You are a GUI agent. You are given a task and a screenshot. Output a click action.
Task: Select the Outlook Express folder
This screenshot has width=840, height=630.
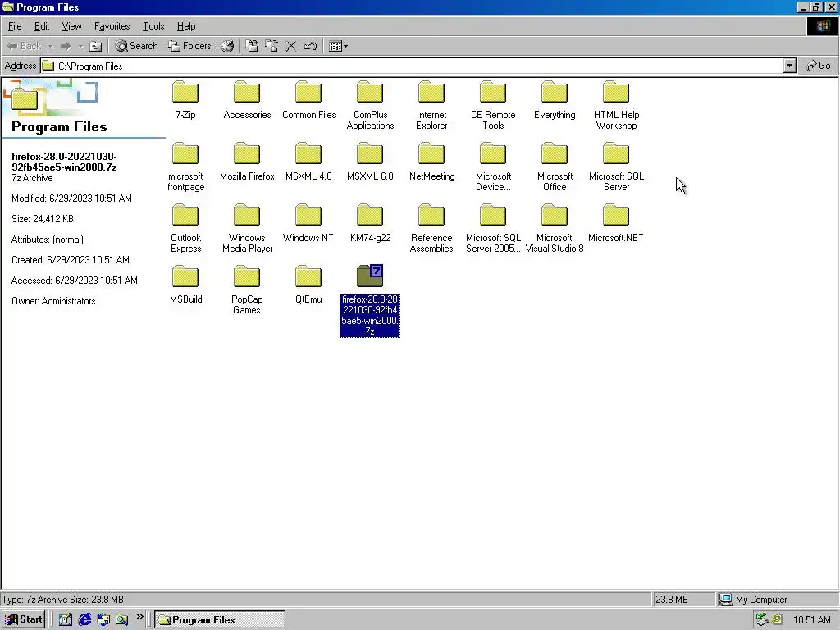pos(185,229)
